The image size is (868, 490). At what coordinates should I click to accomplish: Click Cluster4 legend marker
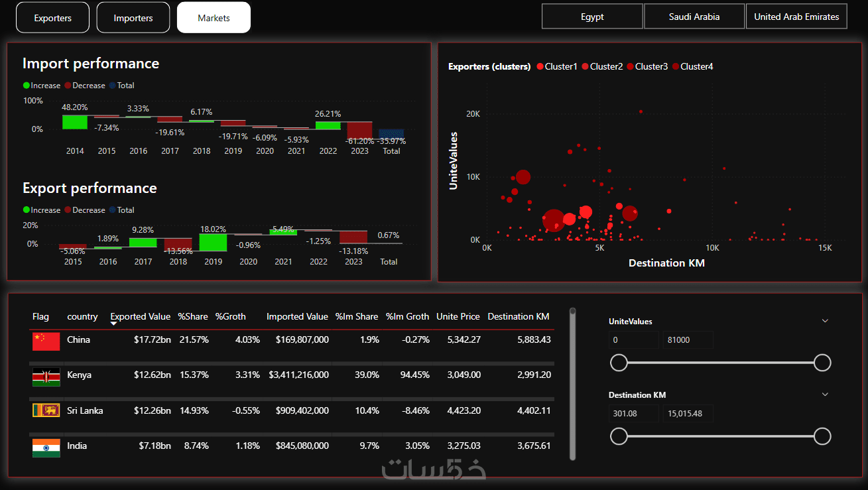pos(676,66)
